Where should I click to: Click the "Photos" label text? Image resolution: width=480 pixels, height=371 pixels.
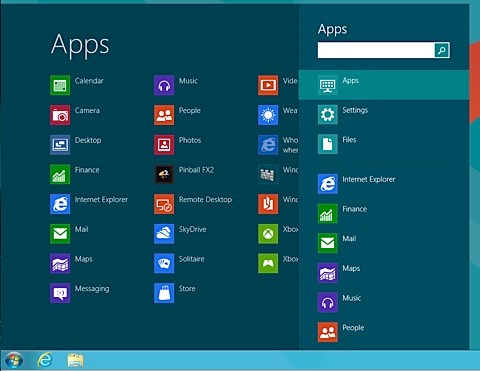pos(190,140)
